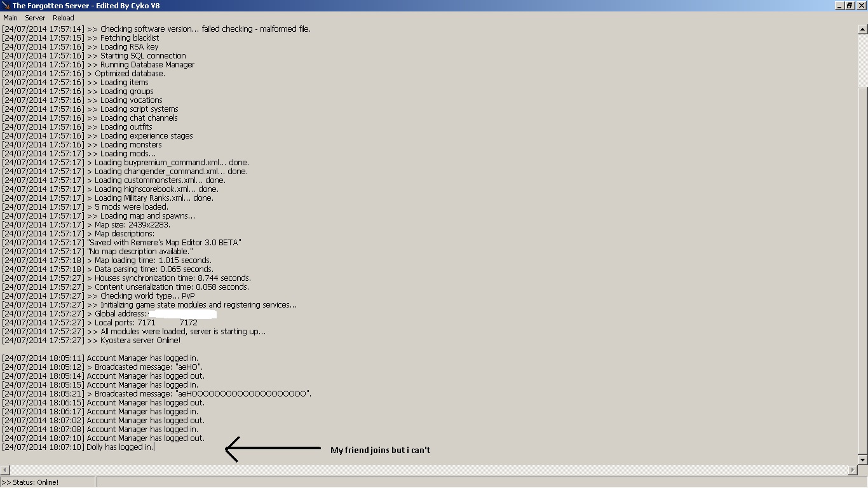Open the Server menu
Image resolution: width=868 pixels, height=488 pixels.
pyautogui.click(x=35, y=18)
